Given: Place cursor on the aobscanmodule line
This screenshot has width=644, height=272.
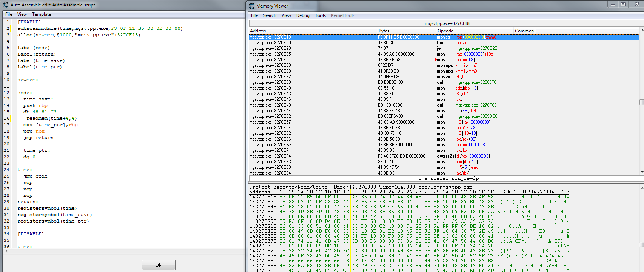Looking at the screenshot, I should pyautogui.click(x=100, y=28).
